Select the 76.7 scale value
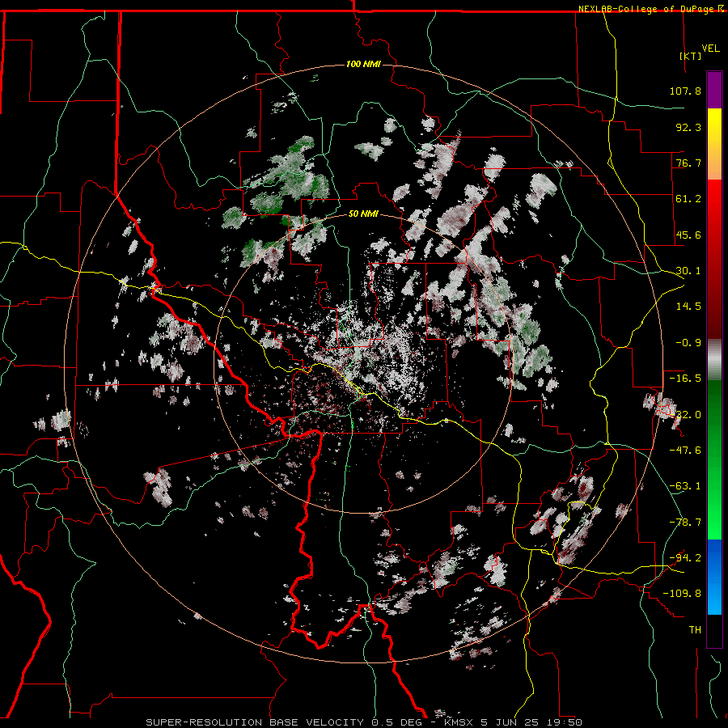Image resolution: width=728 pixels, height=728 pixels. 688,163
